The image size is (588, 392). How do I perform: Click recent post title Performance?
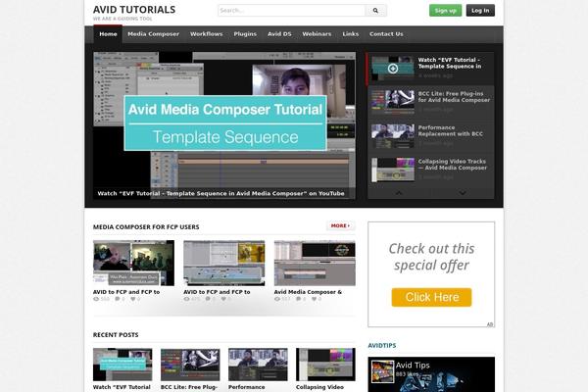point(246,387)
